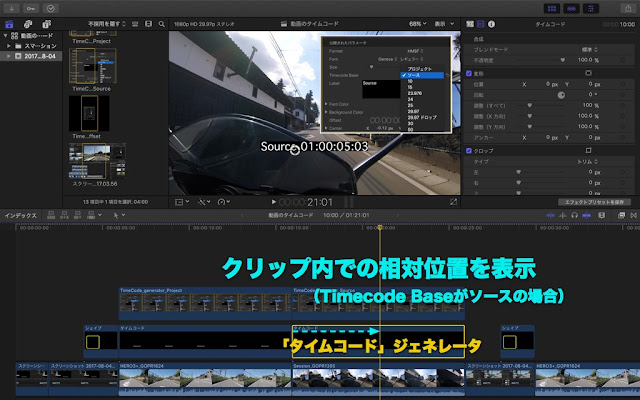Enter viewer full-screen mode arrows icon
The height and width of the screenshot is (400, 640).
pyautogui.click(x=453, y=202)
